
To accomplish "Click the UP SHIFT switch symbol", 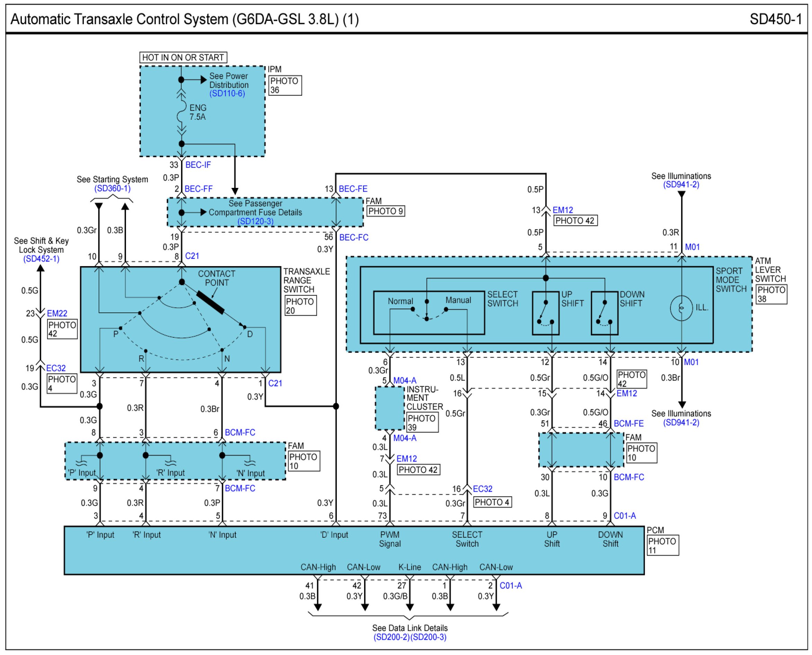I will click(x=545, y=313).
